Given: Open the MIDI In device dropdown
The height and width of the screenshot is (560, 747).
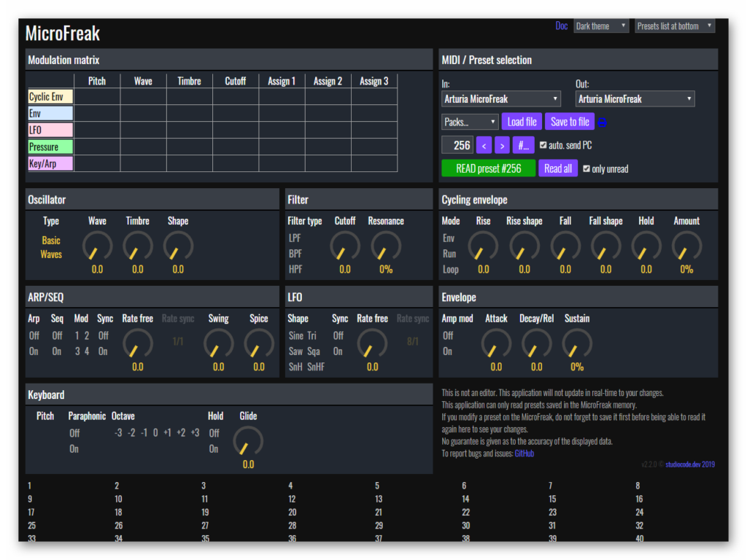Looking at the screenshot, I should coord(500,99).
